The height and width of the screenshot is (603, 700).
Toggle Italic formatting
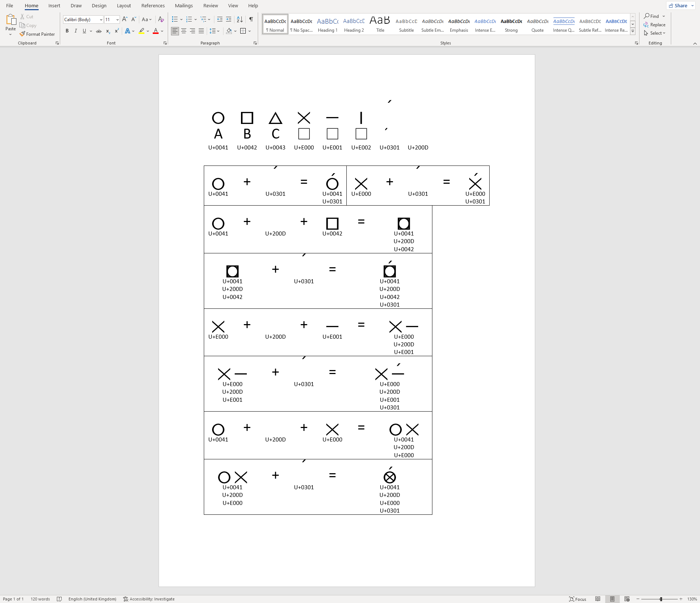(75, 31)
